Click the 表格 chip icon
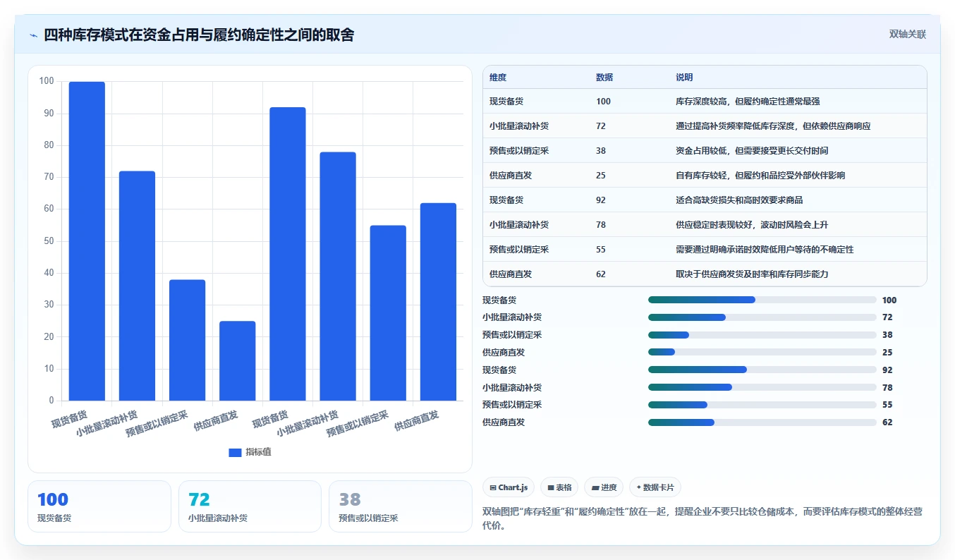Image resolution: width=955 pixels, height=560 pixels. coord(551,487)
